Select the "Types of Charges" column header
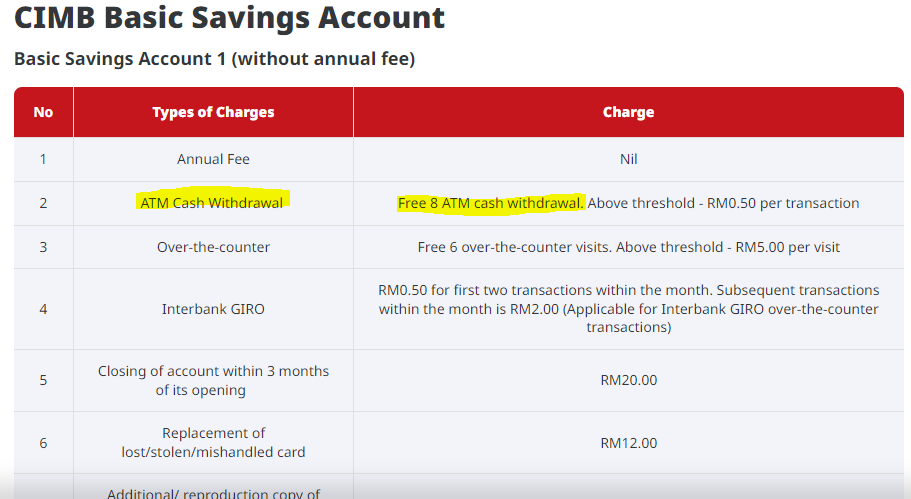Viewport: 911px width, 499px height. click(213, 112)
